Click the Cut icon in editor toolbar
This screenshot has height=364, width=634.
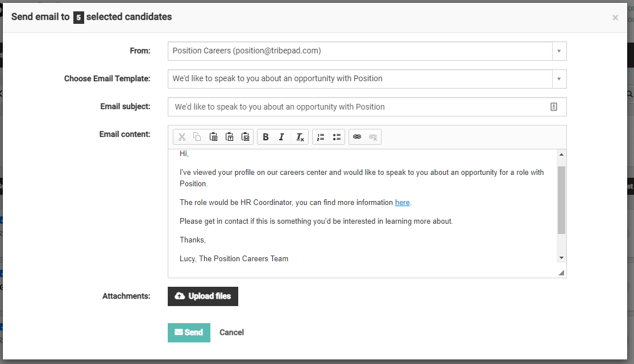pyautogui.click(x=182, y=137)
